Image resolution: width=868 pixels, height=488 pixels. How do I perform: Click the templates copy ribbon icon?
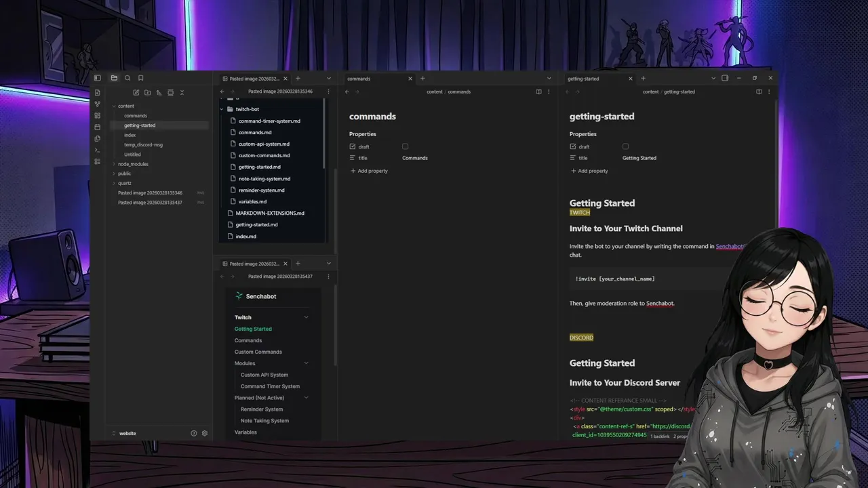coord(98,138)
